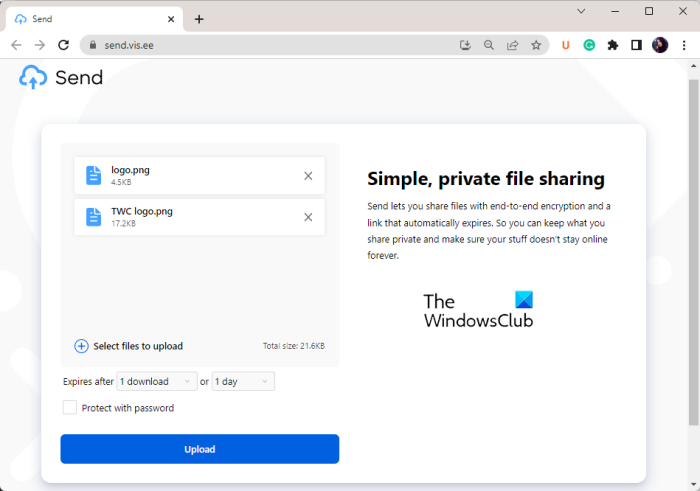
Task: Click the scrollbar down arrow
Action: (693, 484)
